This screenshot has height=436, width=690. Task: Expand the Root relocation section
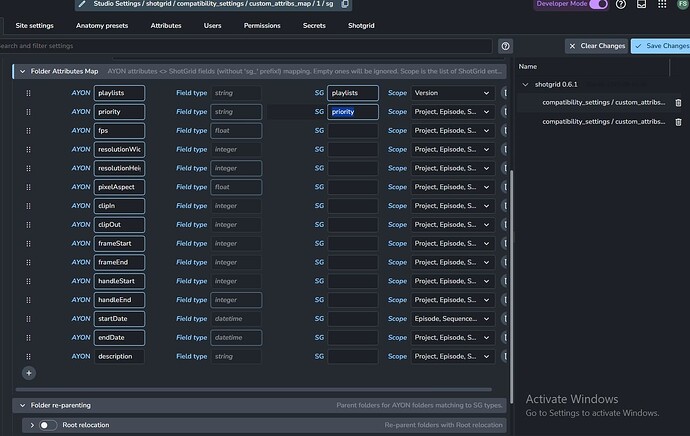pos(32,425)
